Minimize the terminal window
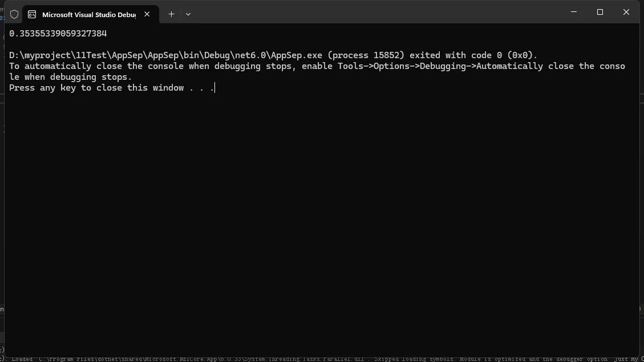Image resolution: width=644 pixels, height=362 pixels. 574,12
